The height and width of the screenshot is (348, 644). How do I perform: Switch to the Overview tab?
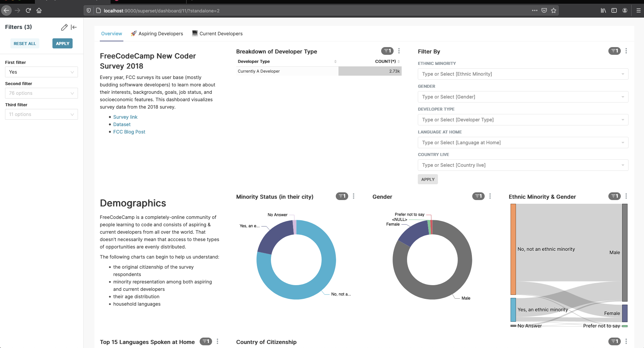[112, 34]
